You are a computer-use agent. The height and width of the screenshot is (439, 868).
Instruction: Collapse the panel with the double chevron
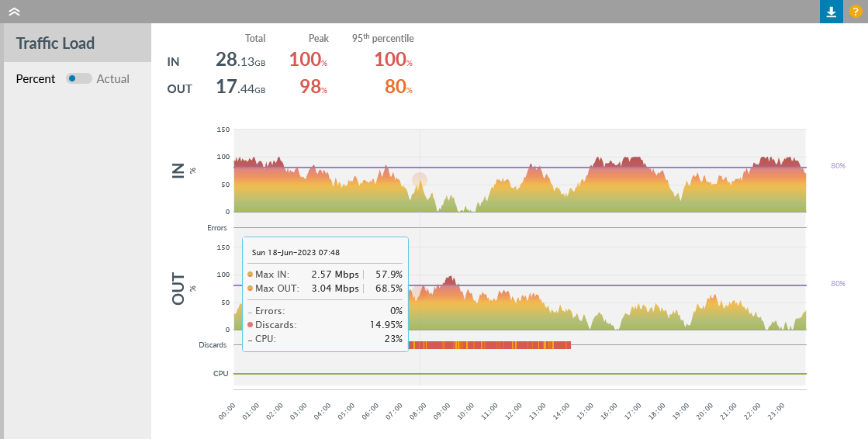coord(14,12)
